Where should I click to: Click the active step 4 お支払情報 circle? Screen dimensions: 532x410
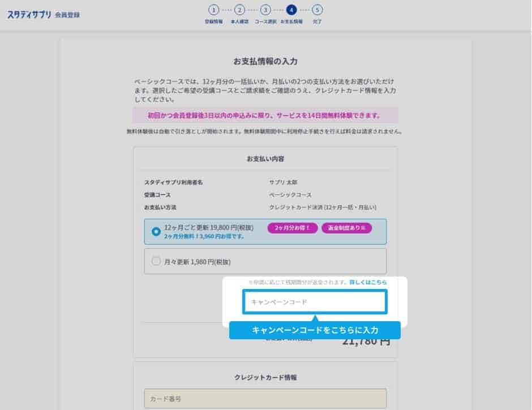[x=291, y=10]
